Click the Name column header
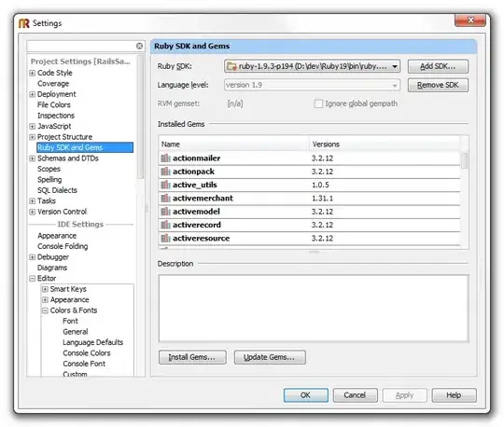Screen dimensions: 504x427 click(x=233, y=145)
